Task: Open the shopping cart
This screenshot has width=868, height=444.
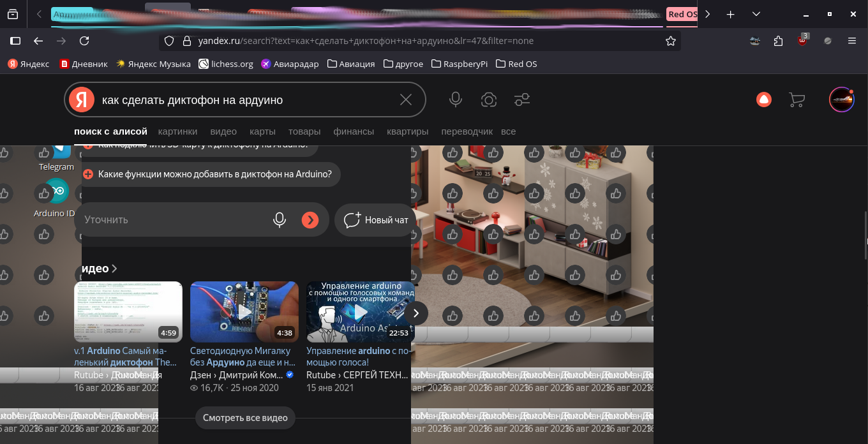Action: [x=797, y=100]
